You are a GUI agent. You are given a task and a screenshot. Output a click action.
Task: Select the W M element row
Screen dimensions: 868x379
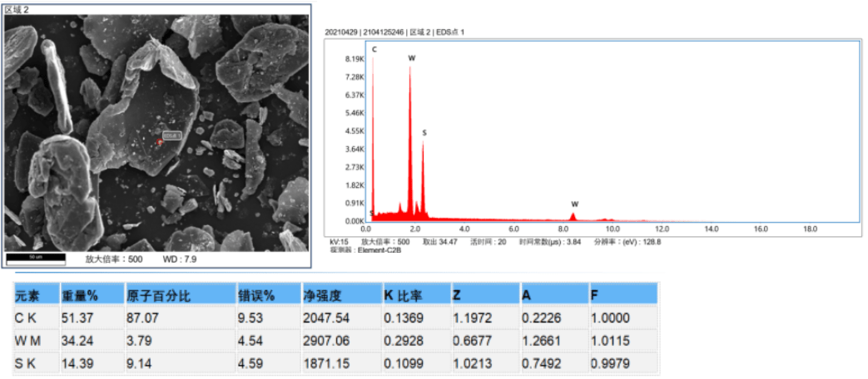[27, 341]
